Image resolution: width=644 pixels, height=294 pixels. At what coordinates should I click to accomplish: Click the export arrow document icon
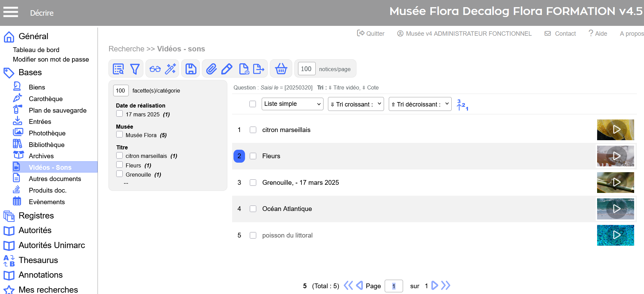[x=259, y=69]
